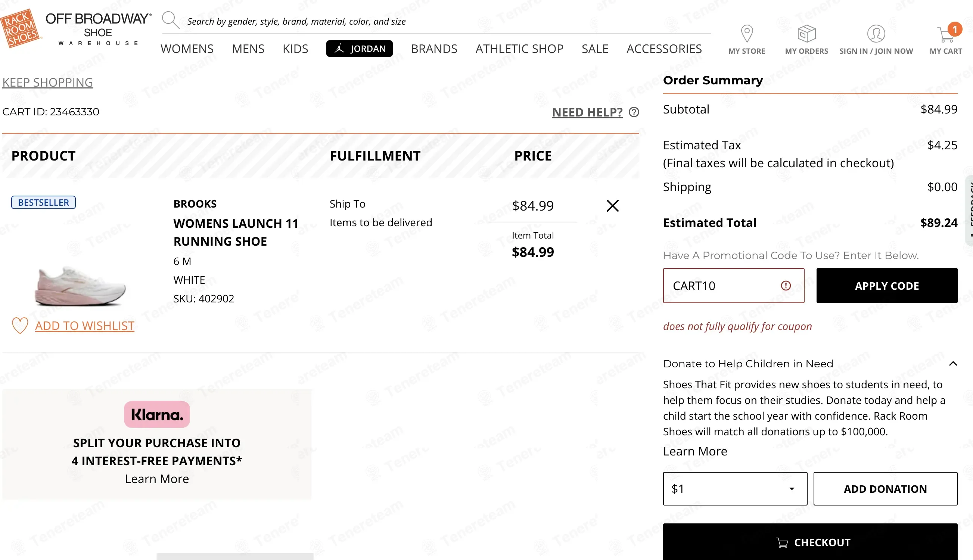Click the Klarna logo

pos(156,414)
